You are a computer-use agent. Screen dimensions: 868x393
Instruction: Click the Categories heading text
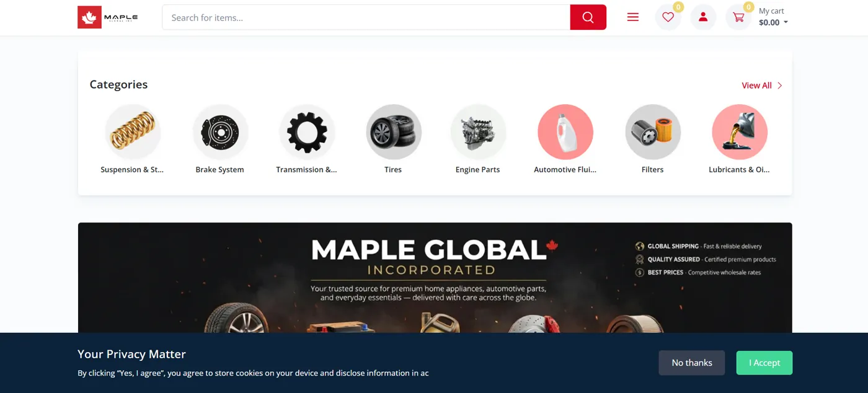coord(118,84)
